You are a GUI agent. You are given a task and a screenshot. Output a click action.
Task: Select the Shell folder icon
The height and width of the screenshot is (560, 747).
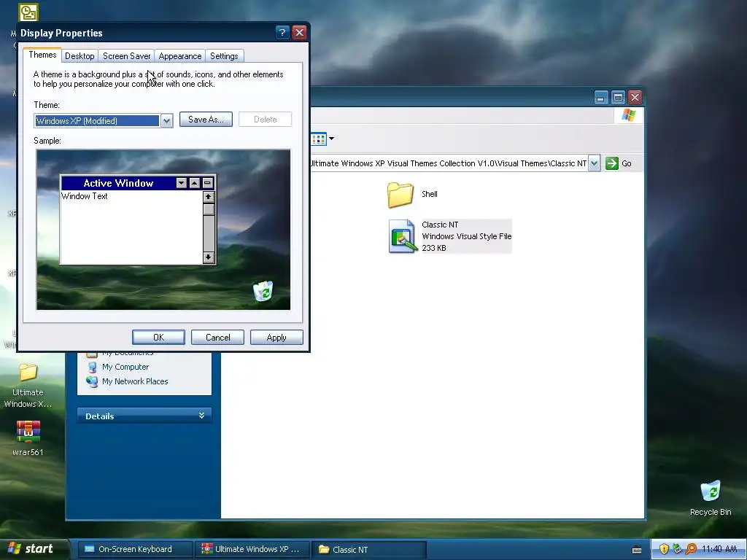pos(400,195)
